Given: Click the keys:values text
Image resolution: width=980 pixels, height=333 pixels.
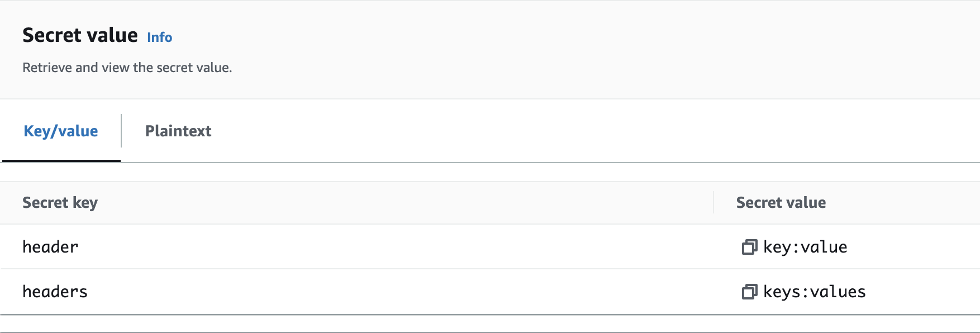Looking at the screenshot, I should coord(814,292).
